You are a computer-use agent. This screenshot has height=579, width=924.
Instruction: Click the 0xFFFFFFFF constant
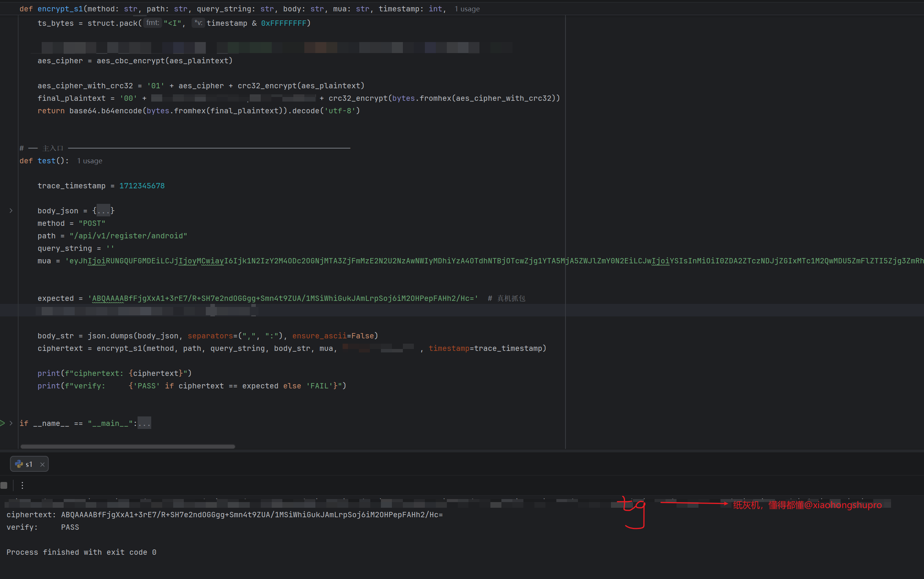point(284,23)
